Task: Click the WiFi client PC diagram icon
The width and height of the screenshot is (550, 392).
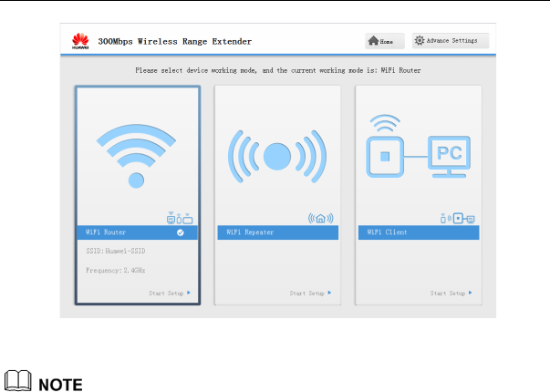Action: [418, 146]
